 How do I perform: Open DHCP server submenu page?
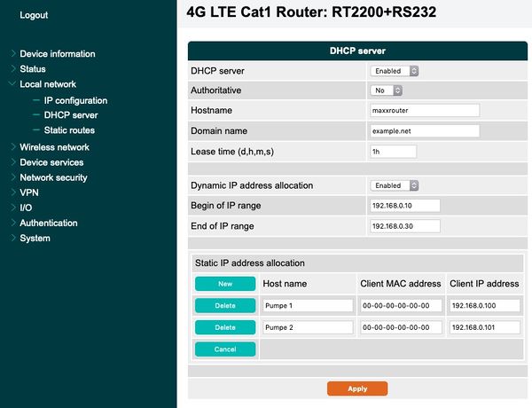pos(71,115)
